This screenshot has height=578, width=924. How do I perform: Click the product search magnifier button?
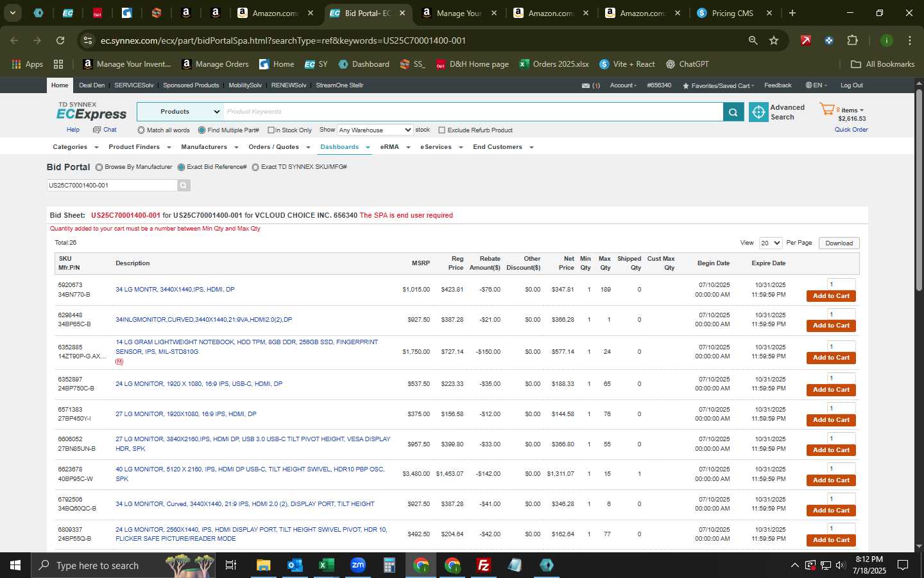pos(733,112)
